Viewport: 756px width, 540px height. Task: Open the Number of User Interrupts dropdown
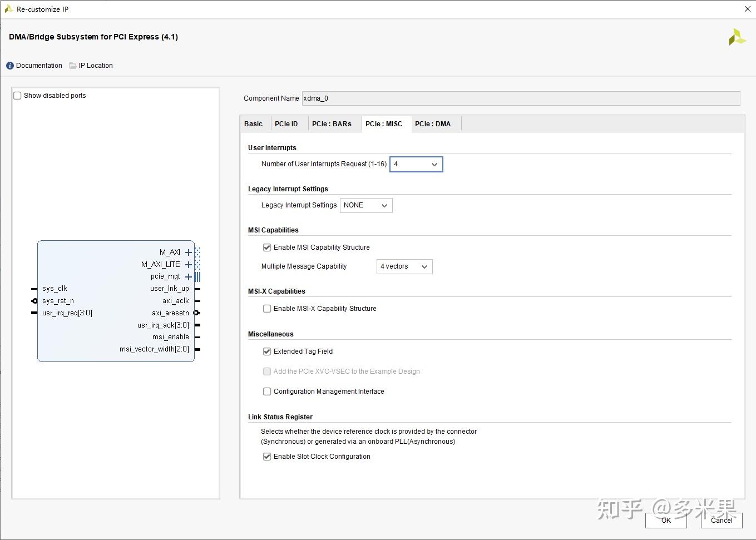click(x=433, y=164)
